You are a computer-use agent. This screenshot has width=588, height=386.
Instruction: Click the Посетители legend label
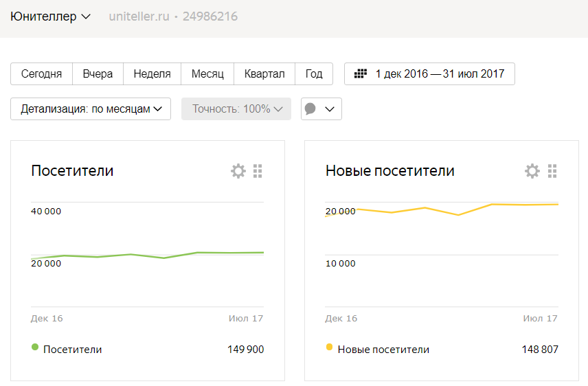[72, 349]
